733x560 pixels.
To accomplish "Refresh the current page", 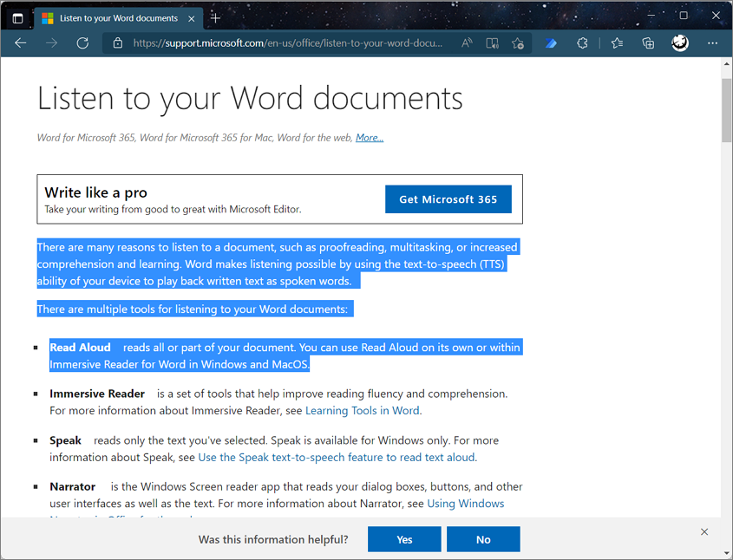I will (x=82, y=42).
